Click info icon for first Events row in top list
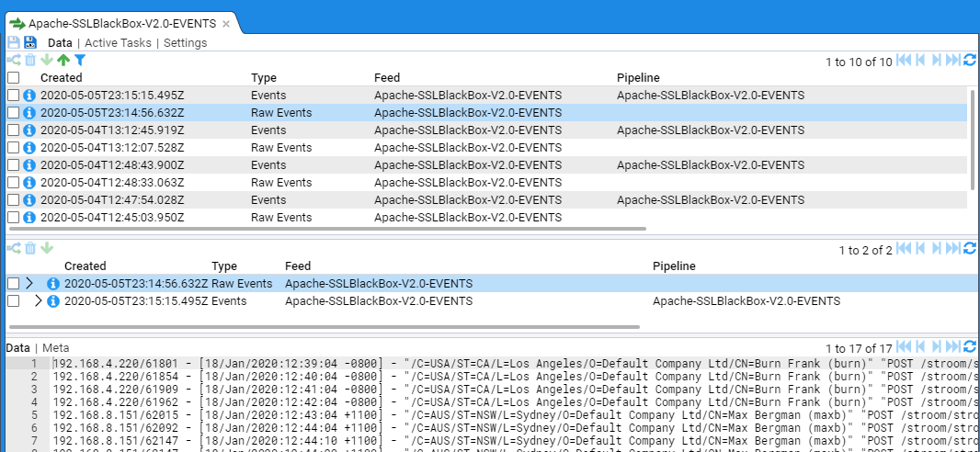 tap(28, 96)
